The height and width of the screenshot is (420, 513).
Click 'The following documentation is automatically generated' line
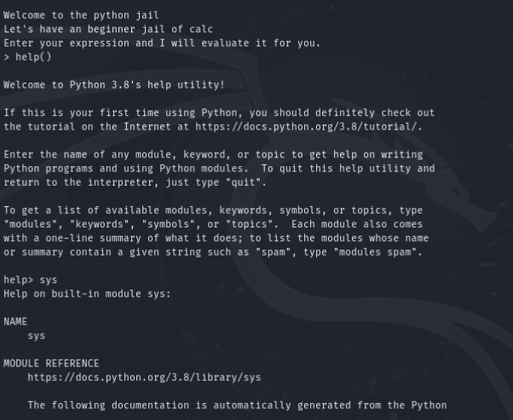pos(237,405)
